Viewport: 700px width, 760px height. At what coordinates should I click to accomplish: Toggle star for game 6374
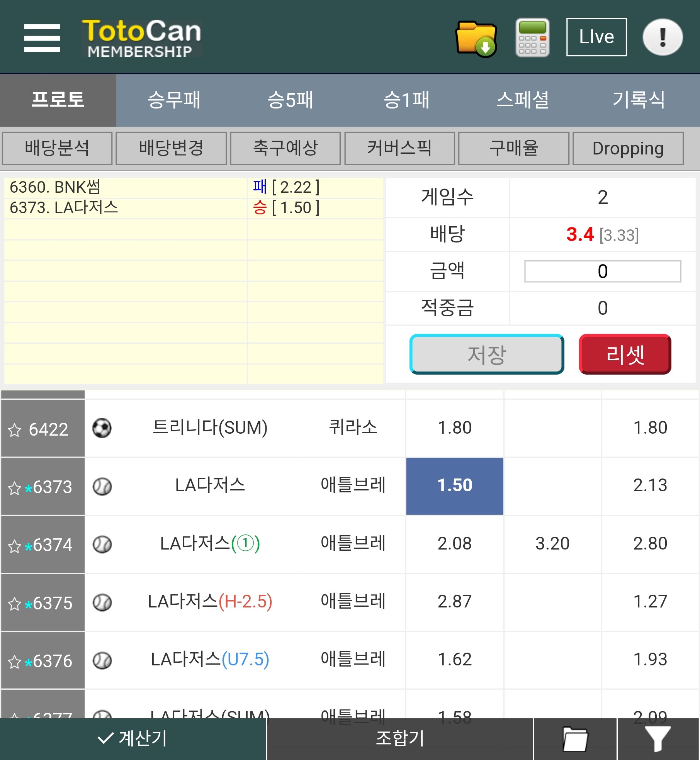tap(15, 546)
